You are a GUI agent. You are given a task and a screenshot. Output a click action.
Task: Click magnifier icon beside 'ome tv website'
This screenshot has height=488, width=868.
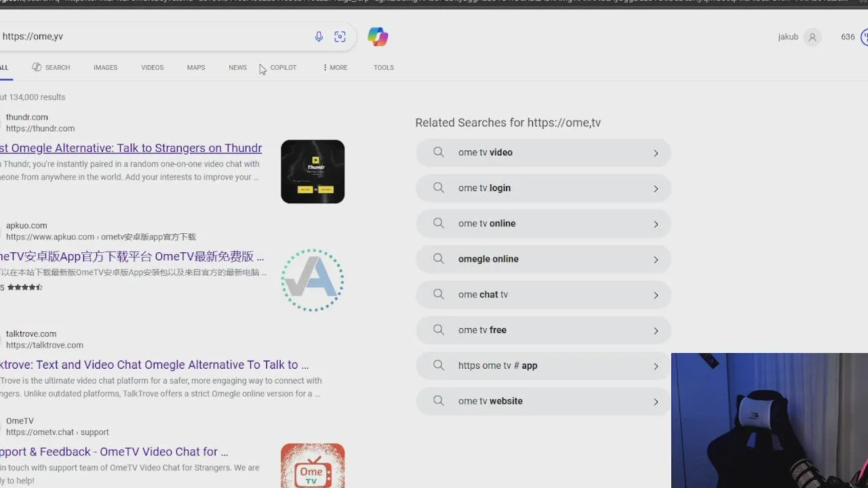(x=439, y=401)
